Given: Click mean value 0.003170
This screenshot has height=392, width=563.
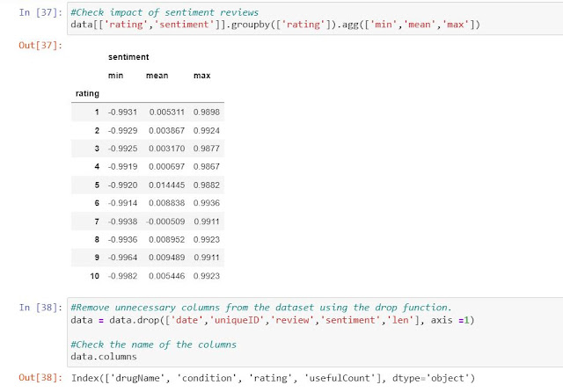Looking at the screenshot, I should pos(166,149).
